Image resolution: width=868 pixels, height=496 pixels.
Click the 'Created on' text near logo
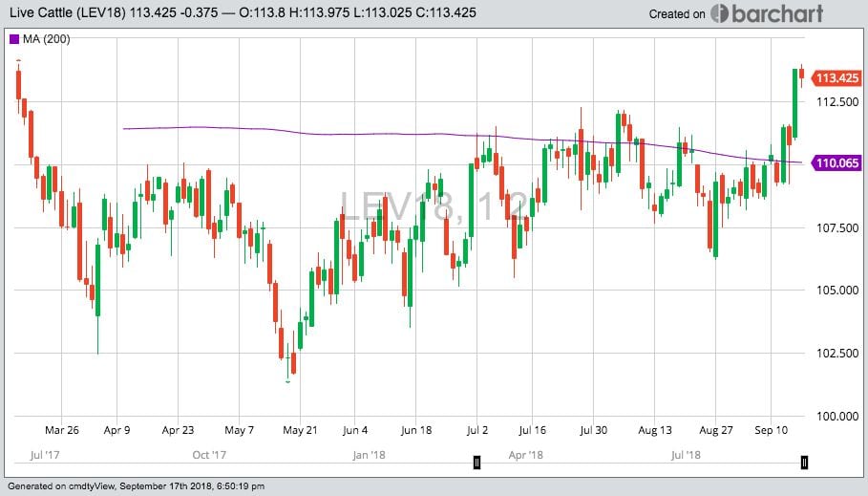pyautogui.click(x=677, y=14)
